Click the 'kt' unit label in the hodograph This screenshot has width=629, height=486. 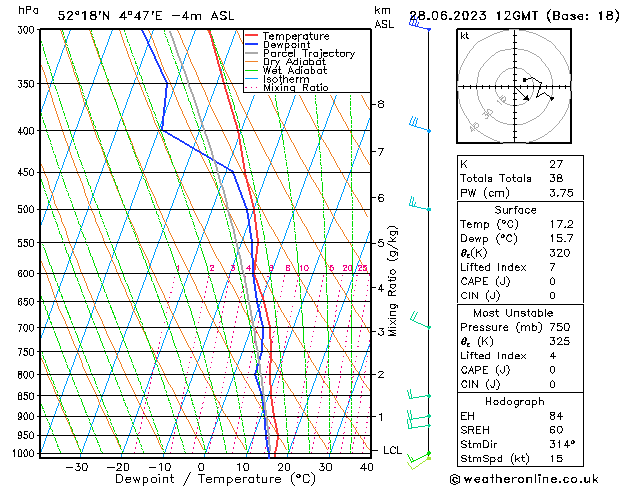coord(465,35)
